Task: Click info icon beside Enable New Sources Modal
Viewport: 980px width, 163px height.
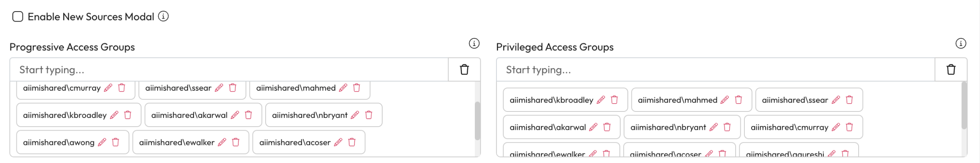Action: pyautogui.click(x=163, y=16)
